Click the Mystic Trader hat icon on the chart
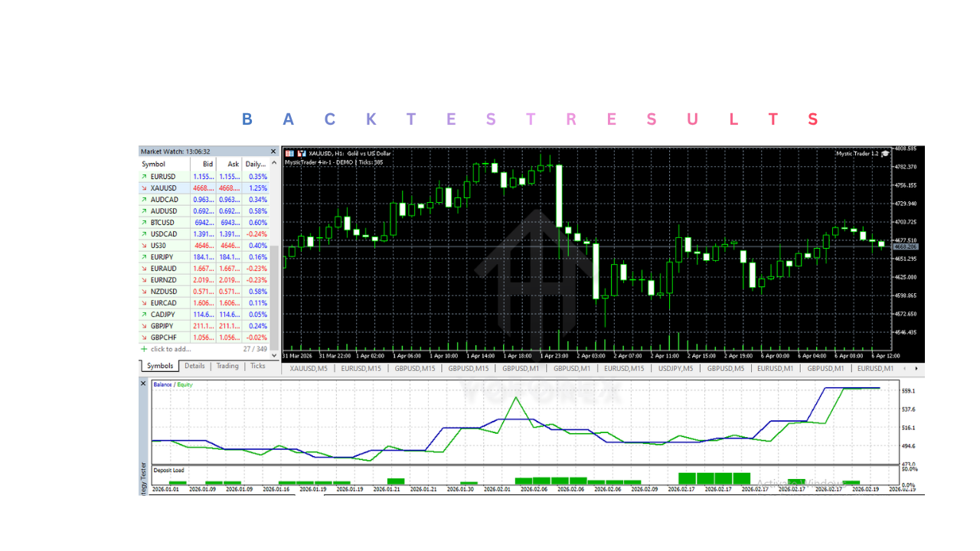The width and height of the screenshot is (980, 551). pyautogui.click(x=884, y=152)
